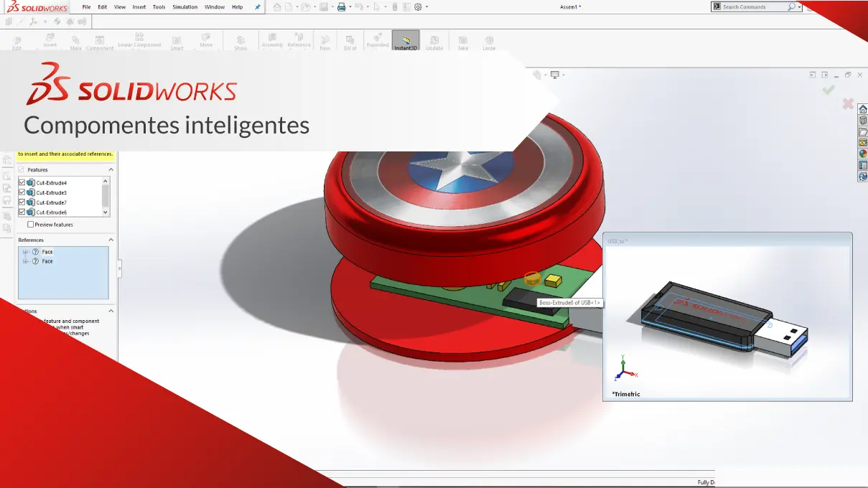Click collapse-left panel icon in viewport corner
The image size is (868, 488).
[813, 75]
